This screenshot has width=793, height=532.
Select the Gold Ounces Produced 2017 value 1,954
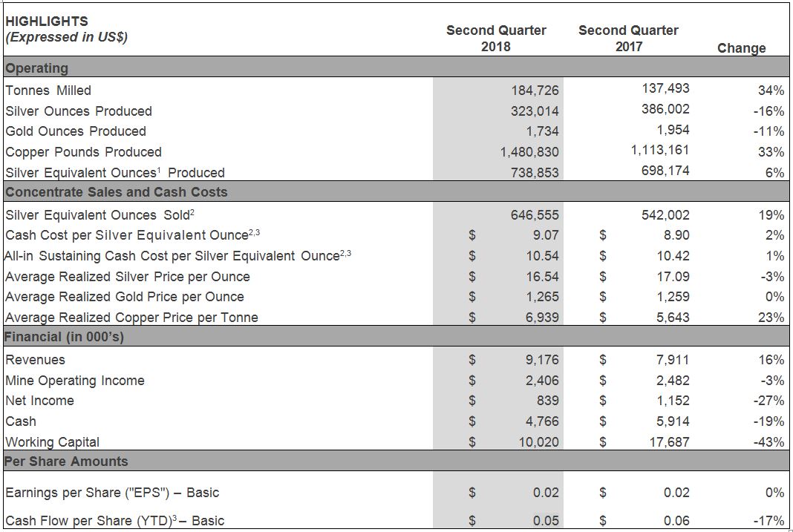[673, 130]
